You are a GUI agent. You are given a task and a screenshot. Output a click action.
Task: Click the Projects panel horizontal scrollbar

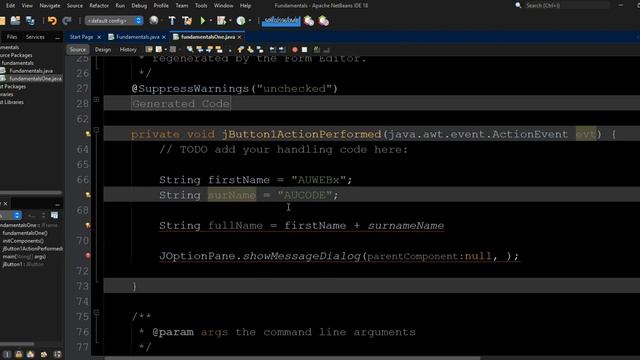coord(31,193)
